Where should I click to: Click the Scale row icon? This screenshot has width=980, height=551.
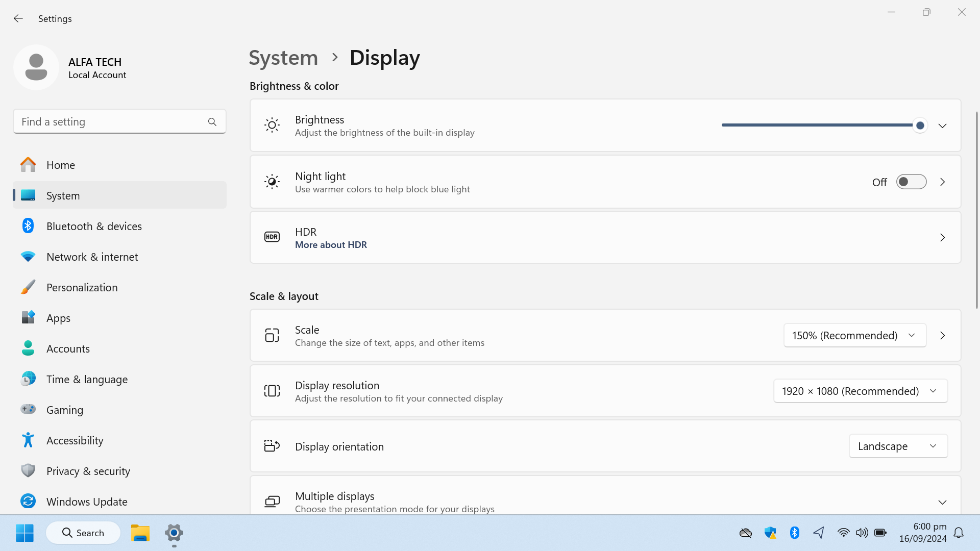pyautogui.click(x=272, y=335)
